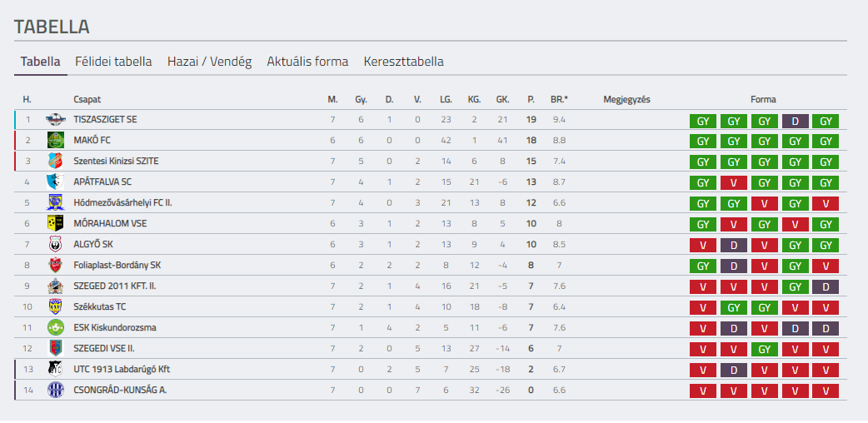
Task: Click the SZEGEDI VSE II. team name
Action: 104,349
